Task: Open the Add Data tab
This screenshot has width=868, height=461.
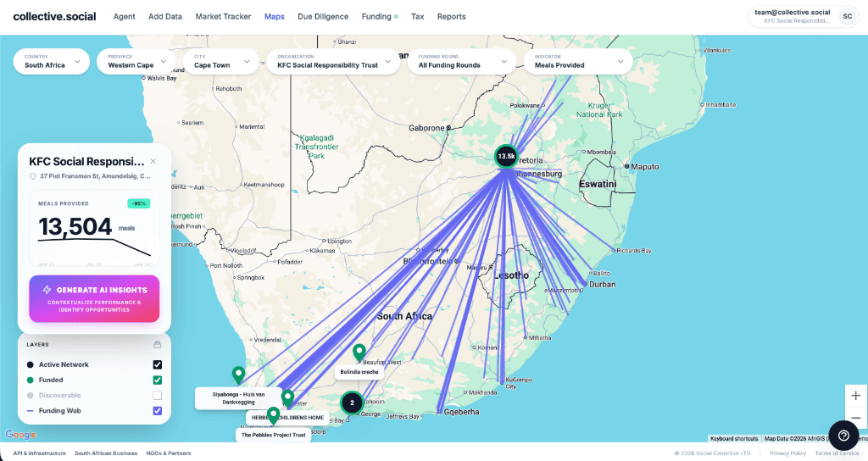Action: point(165,17)
